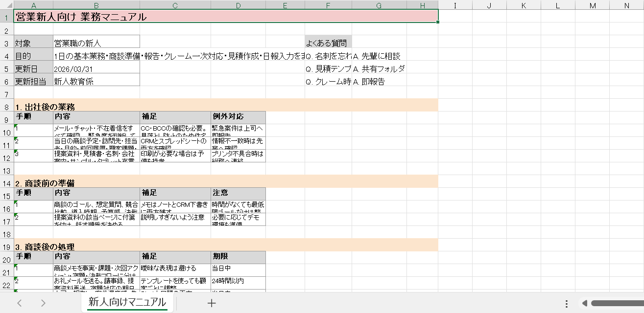
Task: Select the cell 印刷が必要な場合は予
Action: click(175, 156)
